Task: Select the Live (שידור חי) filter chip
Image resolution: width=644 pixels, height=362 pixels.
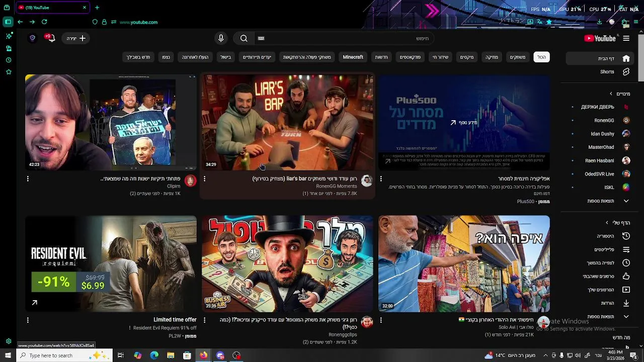Action: [x=440, y=57]
